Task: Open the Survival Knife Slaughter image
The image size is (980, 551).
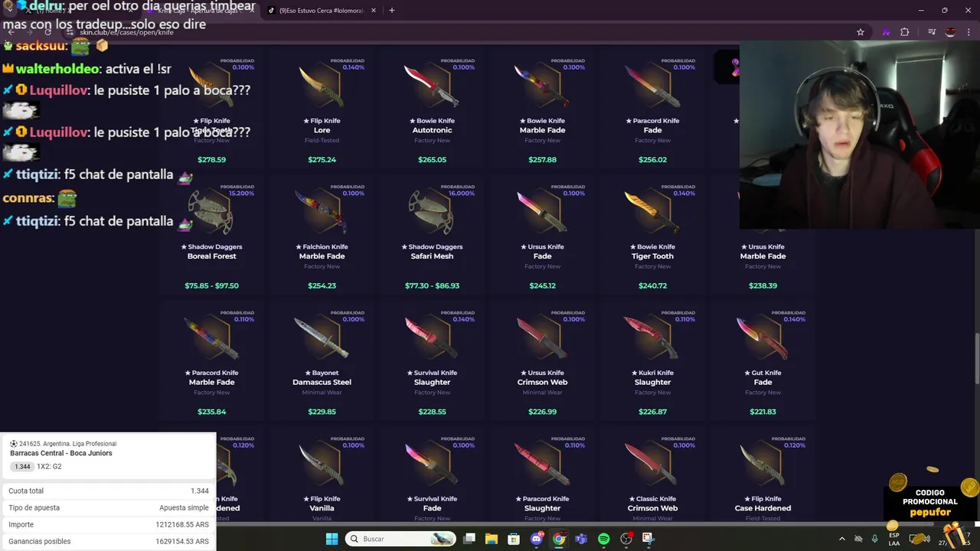Action: point(432,338)
